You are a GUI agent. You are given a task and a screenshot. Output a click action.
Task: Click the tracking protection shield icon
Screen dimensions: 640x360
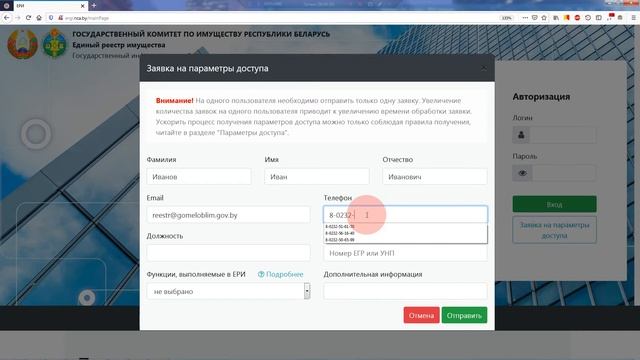tap(51, 18)
